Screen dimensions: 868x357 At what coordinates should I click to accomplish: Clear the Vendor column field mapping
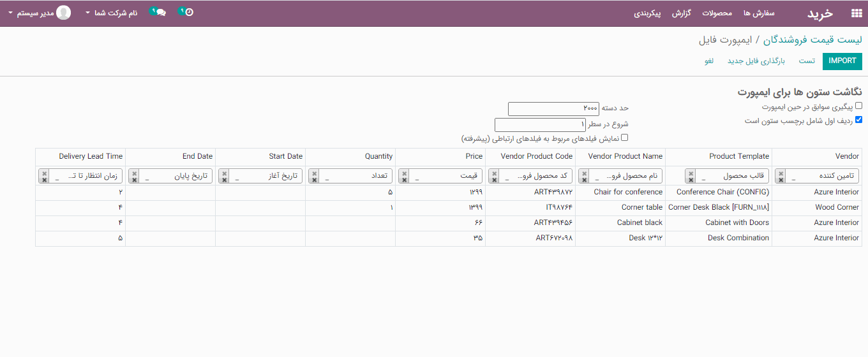(x=781, y=176)
